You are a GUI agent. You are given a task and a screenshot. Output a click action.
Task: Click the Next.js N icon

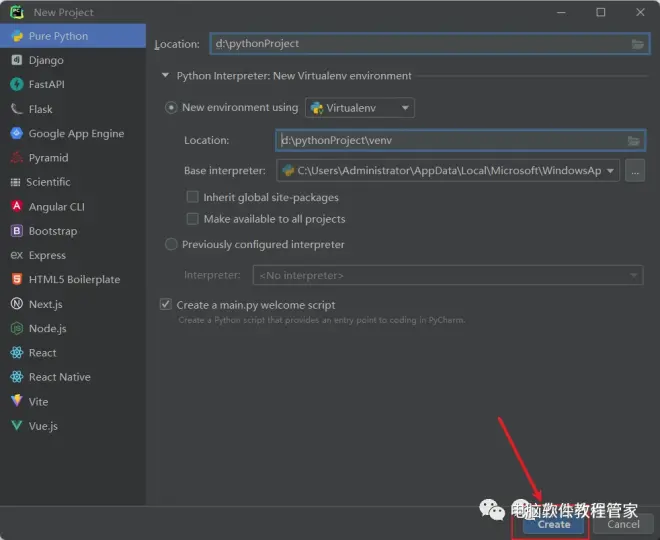pos(17,303)
